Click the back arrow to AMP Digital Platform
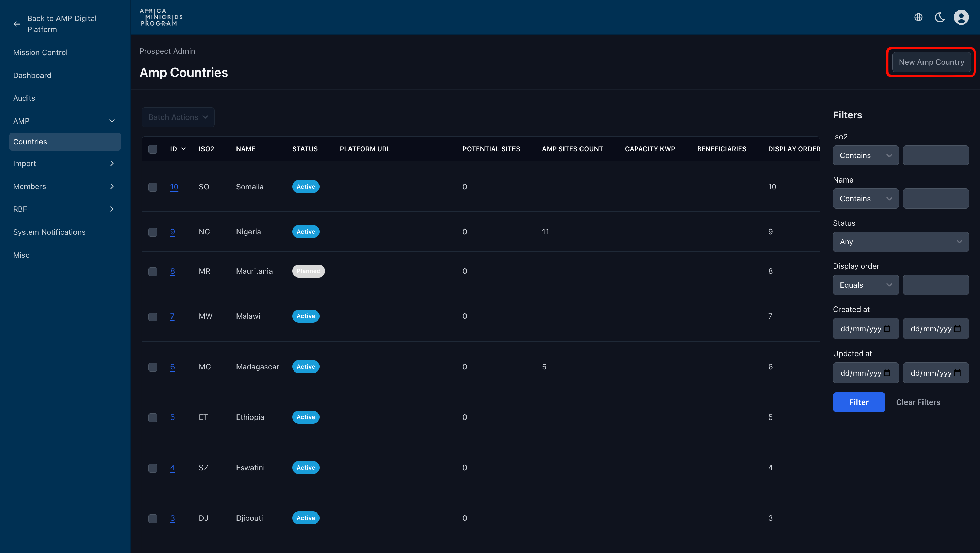Viewport: 980px width, 553px height. coord(17,24)
